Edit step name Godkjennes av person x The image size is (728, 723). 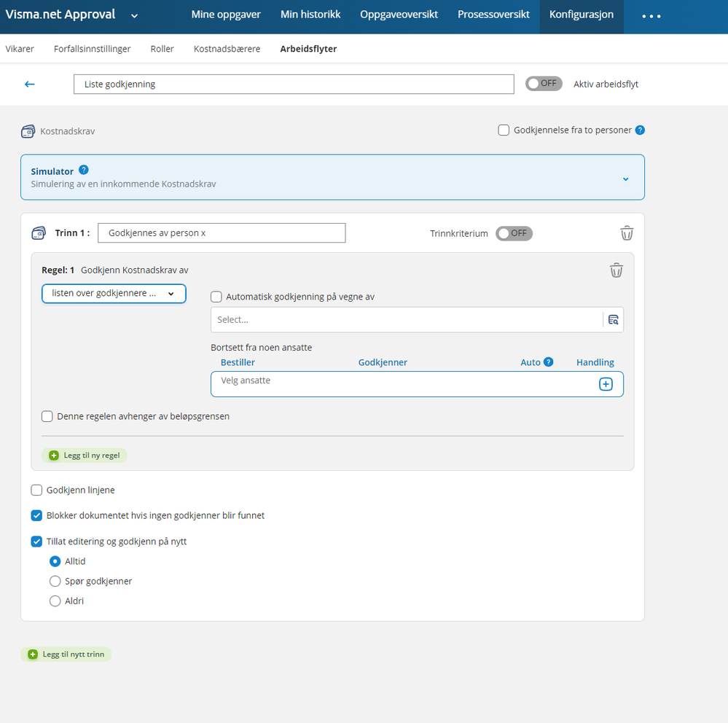pos(222,232)
